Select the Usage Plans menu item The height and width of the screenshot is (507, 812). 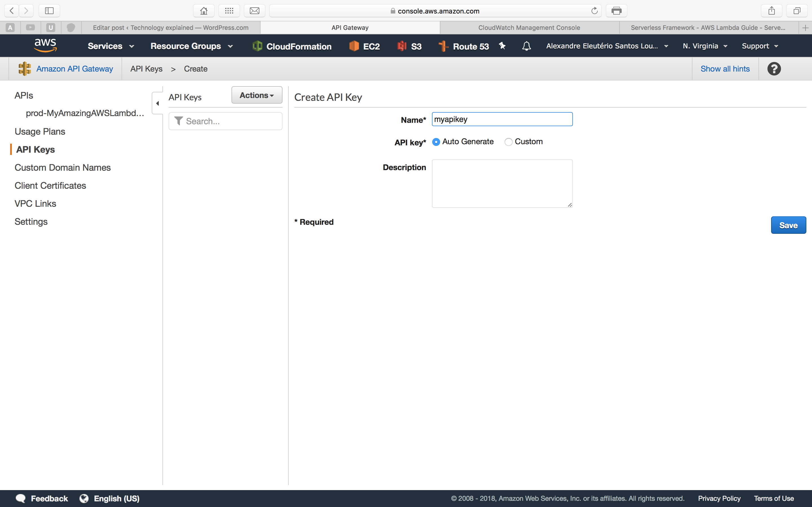point(39,132)
